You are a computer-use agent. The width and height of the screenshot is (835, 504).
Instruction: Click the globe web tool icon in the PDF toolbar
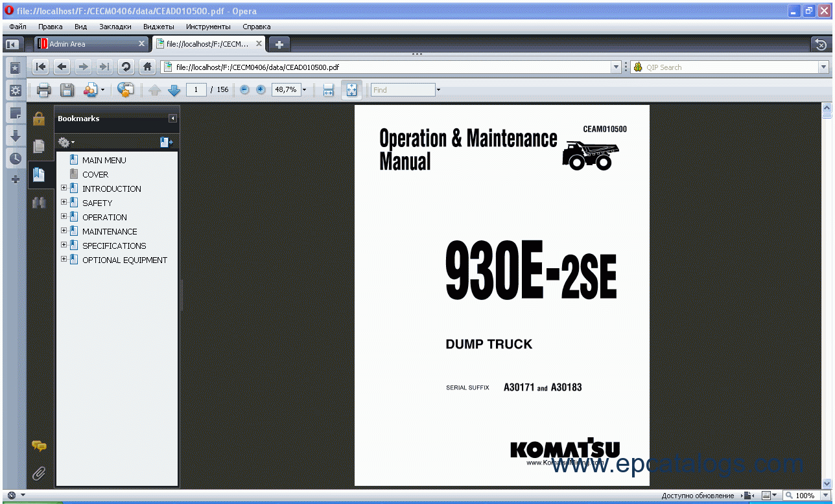[125, 89]
